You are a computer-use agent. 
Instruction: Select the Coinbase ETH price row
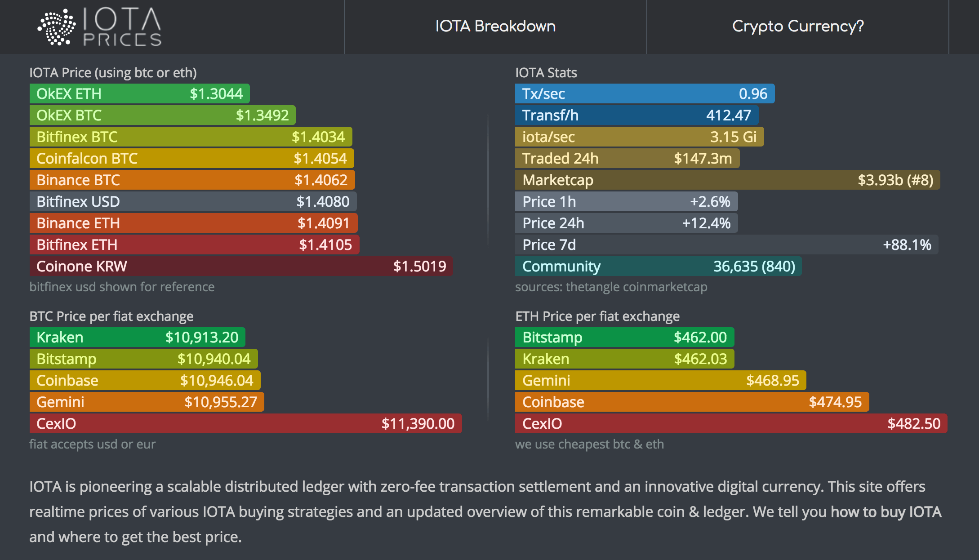click(692, 402)
